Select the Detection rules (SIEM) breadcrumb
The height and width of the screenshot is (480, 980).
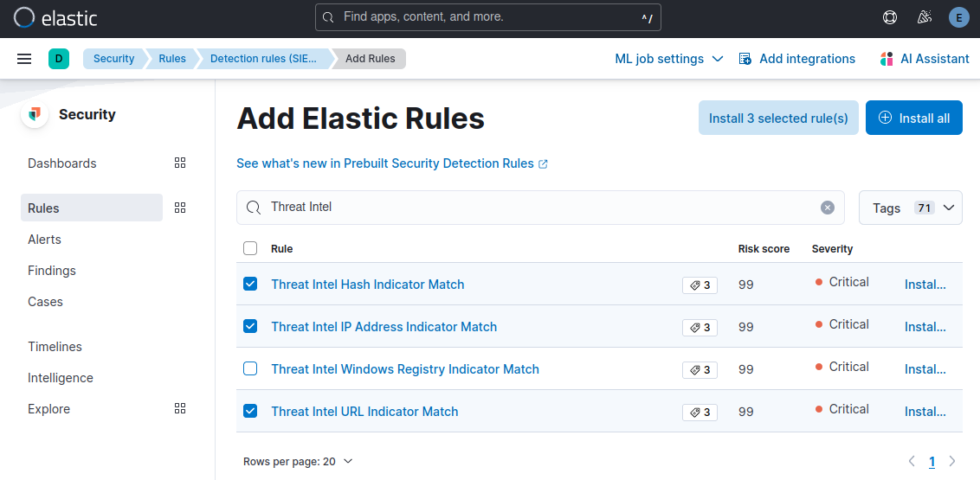coord(263,59)
